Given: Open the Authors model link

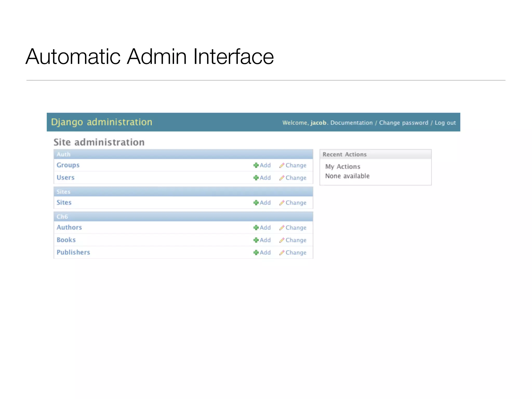Looking at the screenshot, I should 69,228.
